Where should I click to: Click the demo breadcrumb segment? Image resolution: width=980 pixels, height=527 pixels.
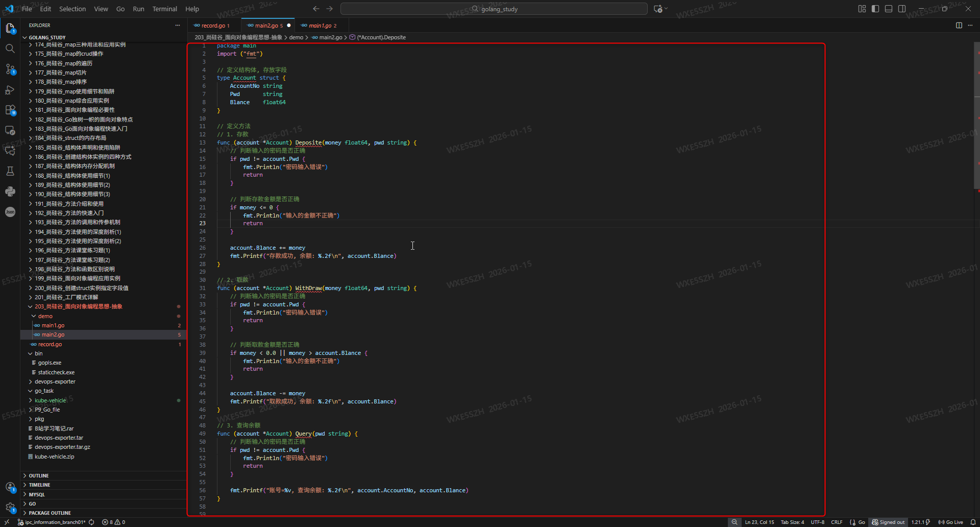(296, 37)
